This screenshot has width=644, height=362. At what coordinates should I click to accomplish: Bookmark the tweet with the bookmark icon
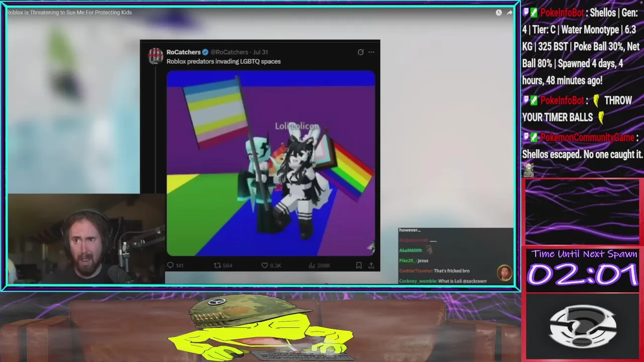(x=359, y=265)
